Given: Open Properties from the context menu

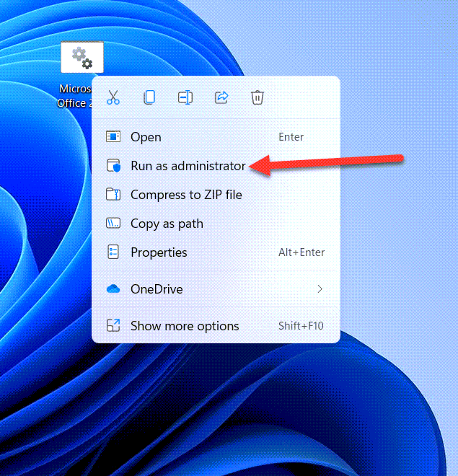Looking at the screenshot, I should point(159,252).
